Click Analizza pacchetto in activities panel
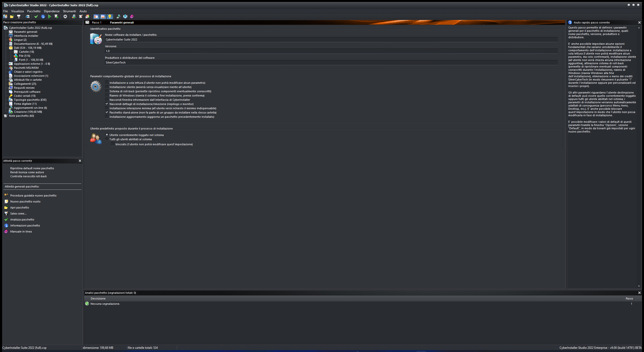 22,219
